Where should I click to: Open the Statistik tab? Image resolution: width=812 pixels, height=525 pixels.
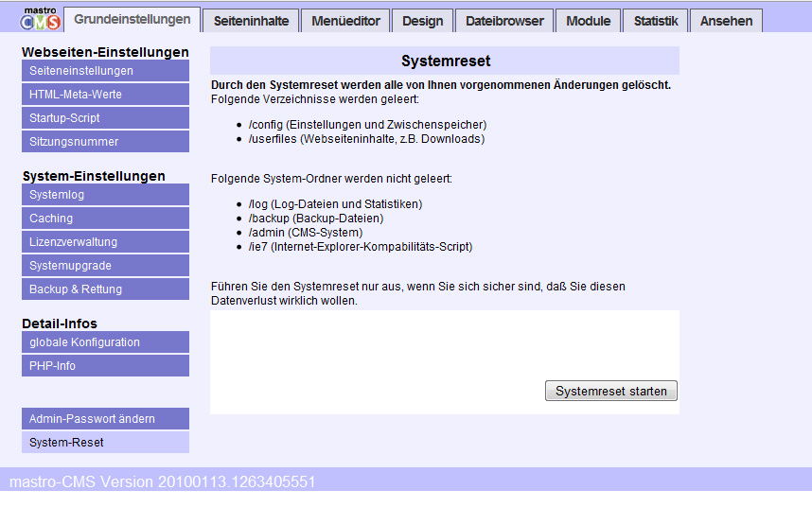click(x=656, y=21)
